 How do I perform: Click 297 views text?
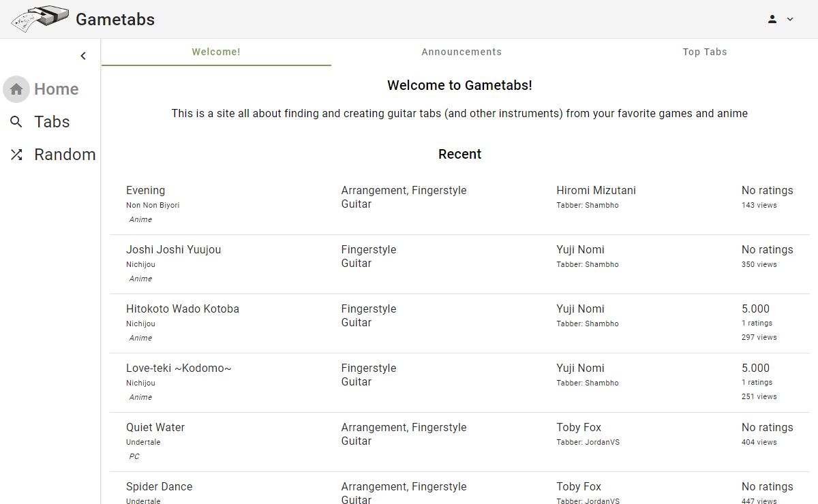point(759,337)
